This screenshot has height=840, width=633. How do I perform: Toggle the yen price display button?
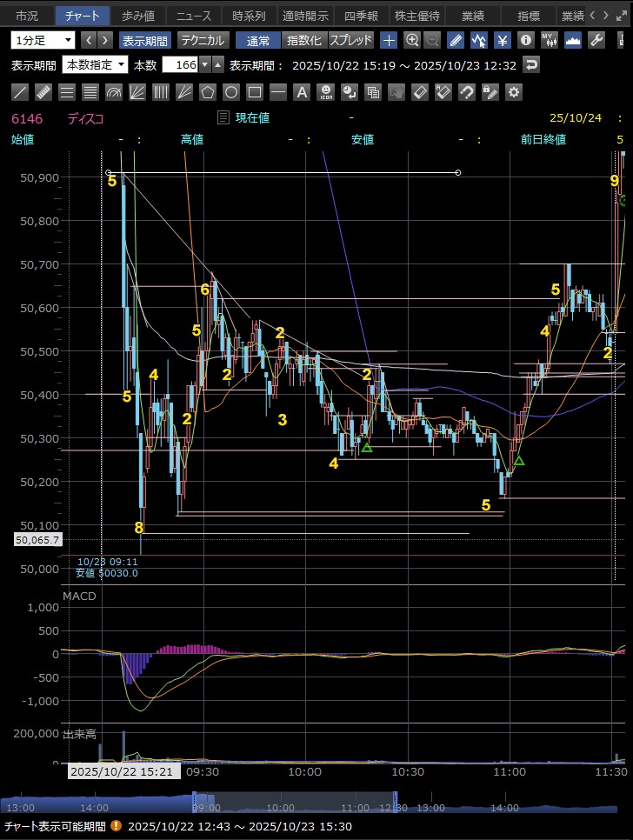click(503, 40)
